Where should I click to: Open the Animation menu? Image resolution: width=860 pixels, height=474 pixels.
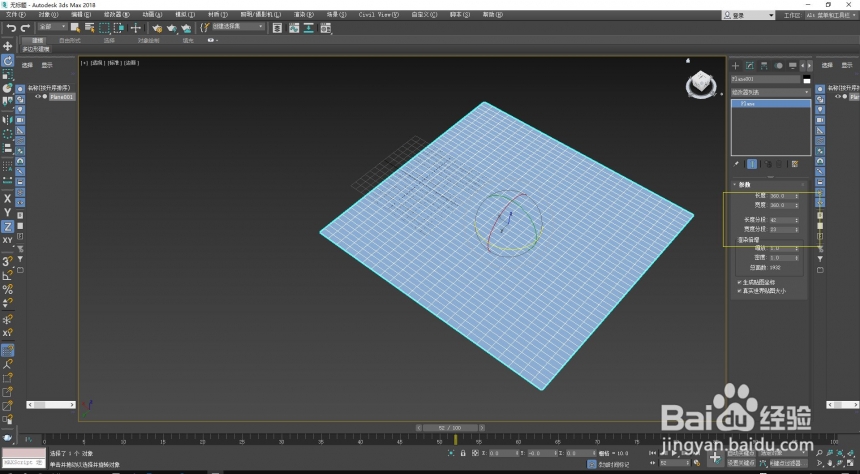(x=152, y=15)
